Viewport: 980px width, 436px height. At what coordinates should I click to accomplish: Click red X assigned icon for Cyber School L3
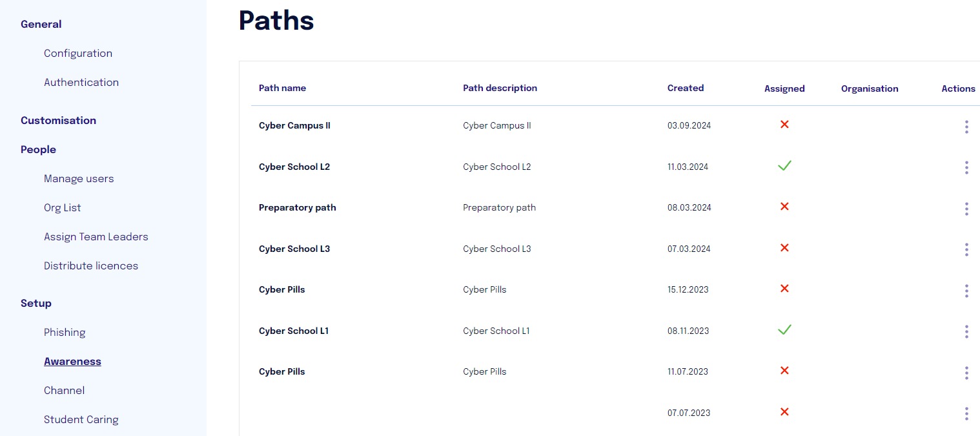click(x=784, y=247)
